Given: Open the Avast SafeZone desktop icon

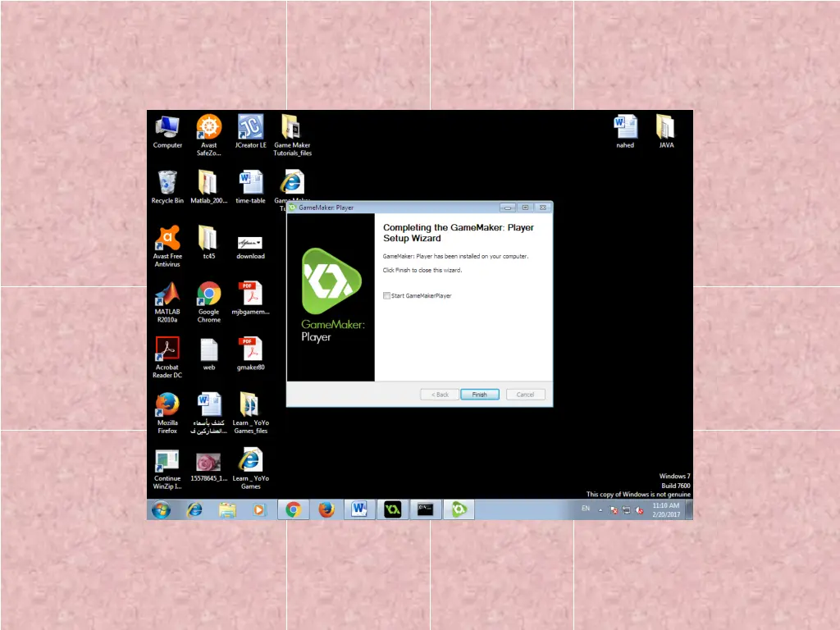Looking at the screenshot, I should click(x=208, y=128).
